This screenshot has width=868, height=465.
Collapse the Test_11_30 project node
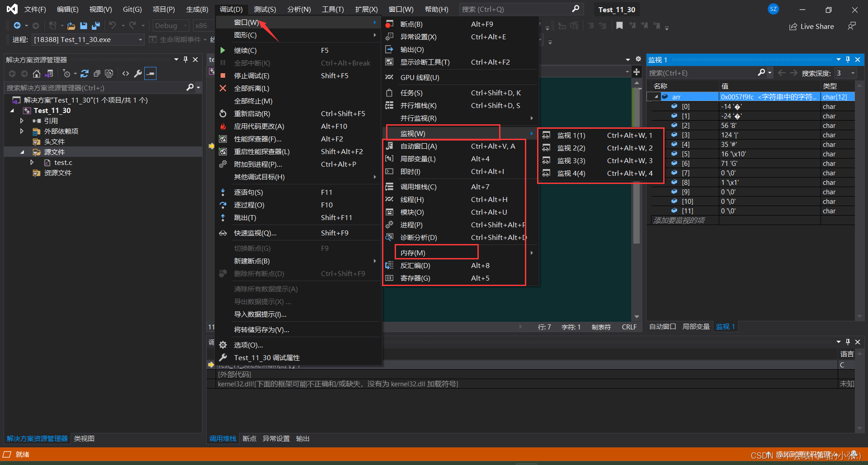point(12,111)
